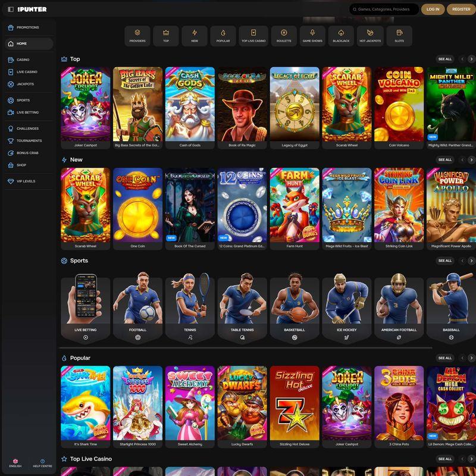Screen dimensions: 476x476
Task: Open Table Tennis sports card
Action: tap(242, 307)
